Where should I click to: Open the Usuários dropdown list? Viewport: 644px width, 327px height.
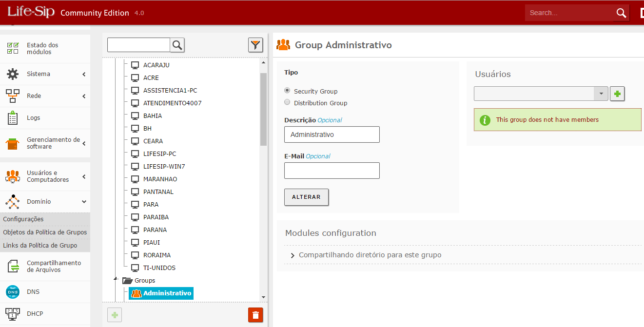601,94
